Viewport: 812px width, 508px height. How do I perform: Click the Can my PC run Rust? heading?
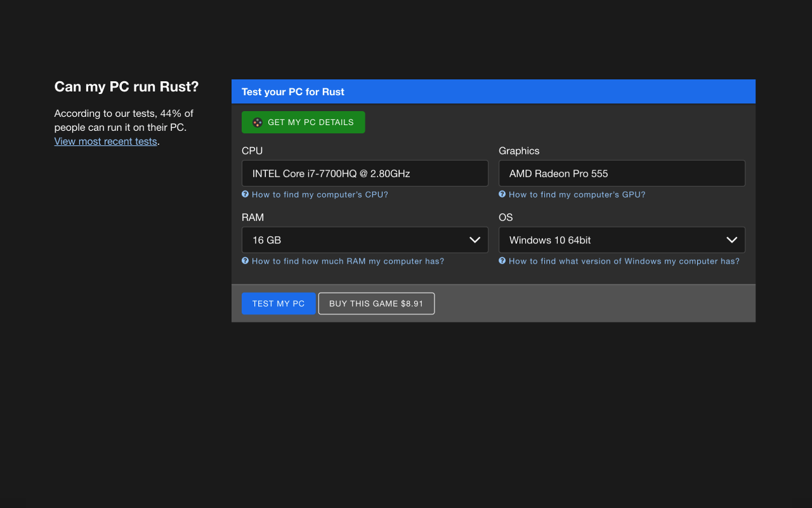point(127,87)
